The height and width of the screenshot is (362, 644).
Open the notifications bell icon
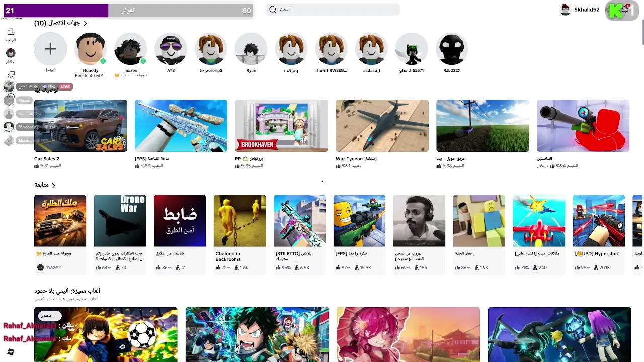tap(625, 10)
